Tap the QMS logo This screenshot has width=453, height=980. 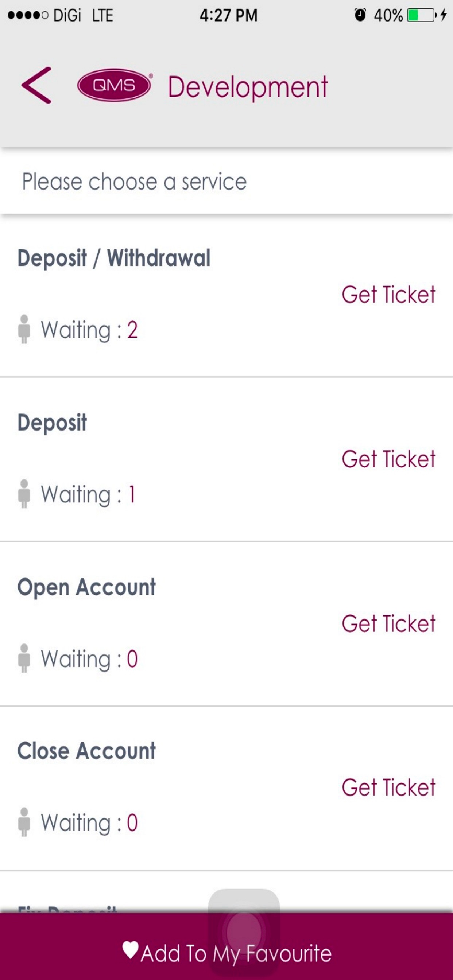[x=114, y=85]
